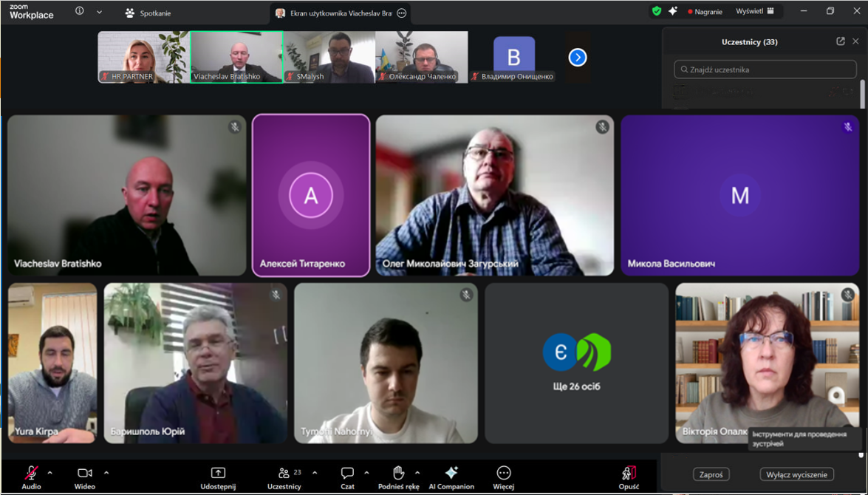Expand video options arrow
The width and height of the screenshot is (868, 495).
(x=106, y=473)
